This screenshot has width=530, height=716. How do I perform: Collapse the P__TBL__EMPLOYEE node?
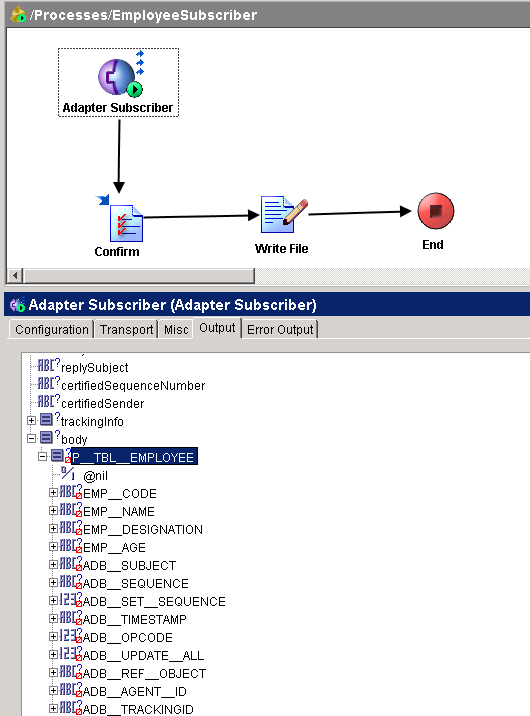tap(42, 456)
